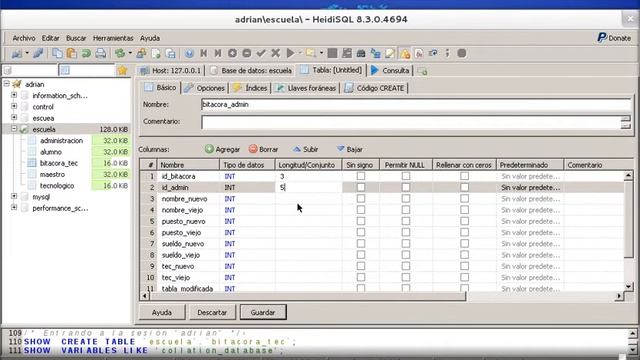Click the columns grid vertical scrollbar thumb
The height and width of the screenshot is (360, 640).
[628, 220]
